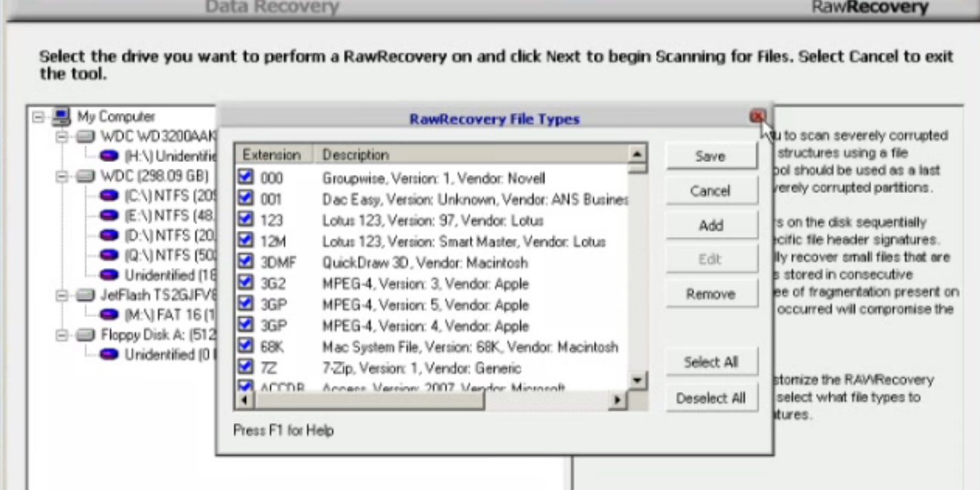Select 'MPEG-4, Version: 3, Vendor: Apple' row

tap(433, 283)
